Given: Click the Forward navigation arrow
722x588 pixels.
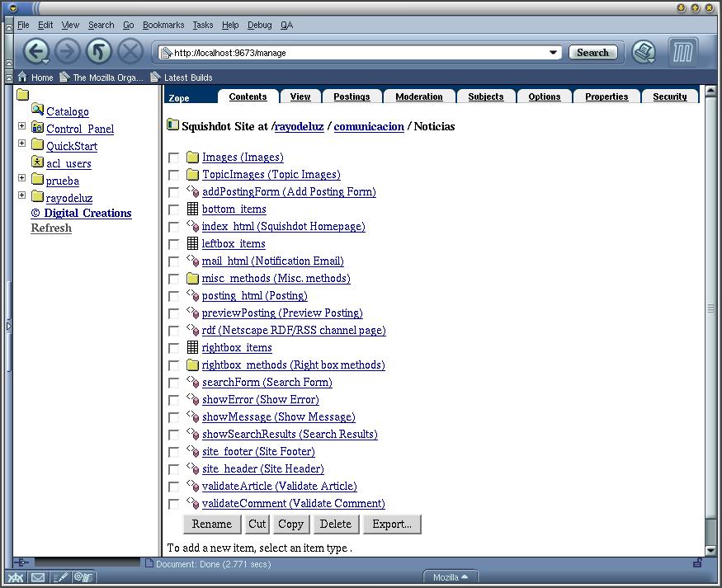Looking at the screenshot, I should pos(67,51).
